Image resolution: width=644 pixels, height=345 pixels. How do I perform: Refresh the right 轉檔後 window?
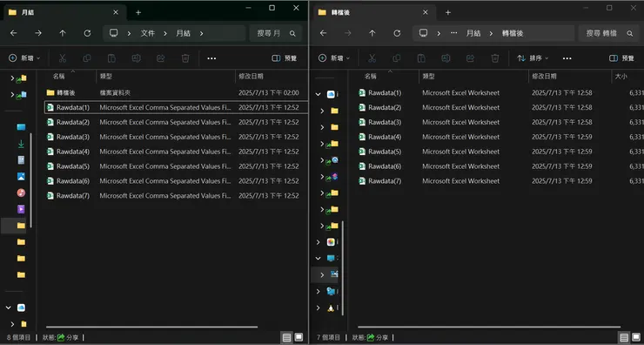tap(397, 33)
